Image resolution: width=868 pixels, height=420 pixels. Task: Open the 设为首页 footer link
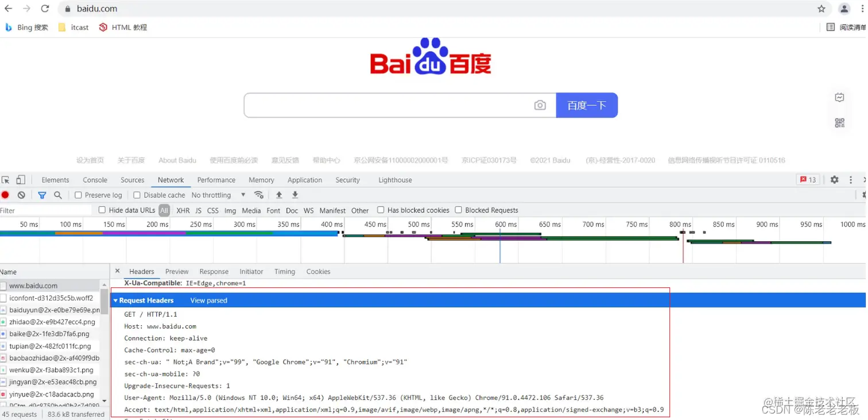90,160
